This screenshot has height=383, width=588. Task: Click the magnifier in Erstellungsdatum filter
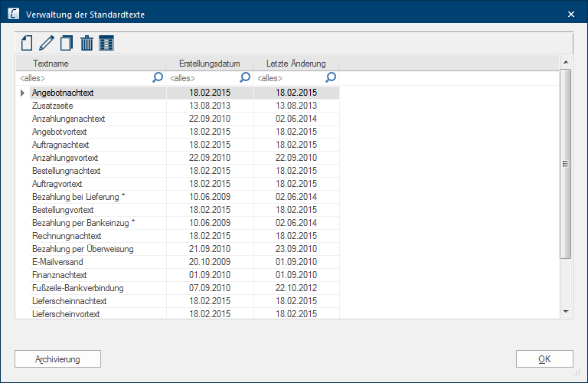pos(245,77)
